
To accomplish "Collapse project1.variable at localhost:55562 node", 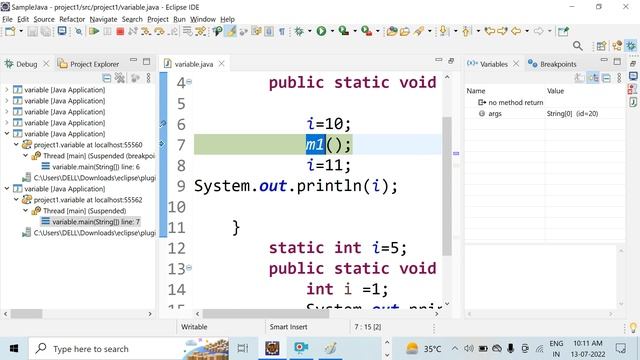I will 16,200.
